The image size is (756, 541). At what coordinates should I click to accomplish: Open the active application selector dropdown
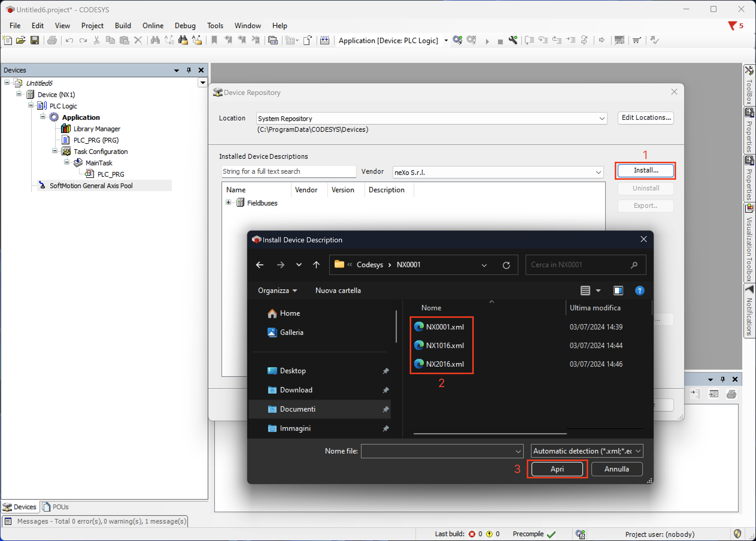pyautogui.click(x=446, y=41)
